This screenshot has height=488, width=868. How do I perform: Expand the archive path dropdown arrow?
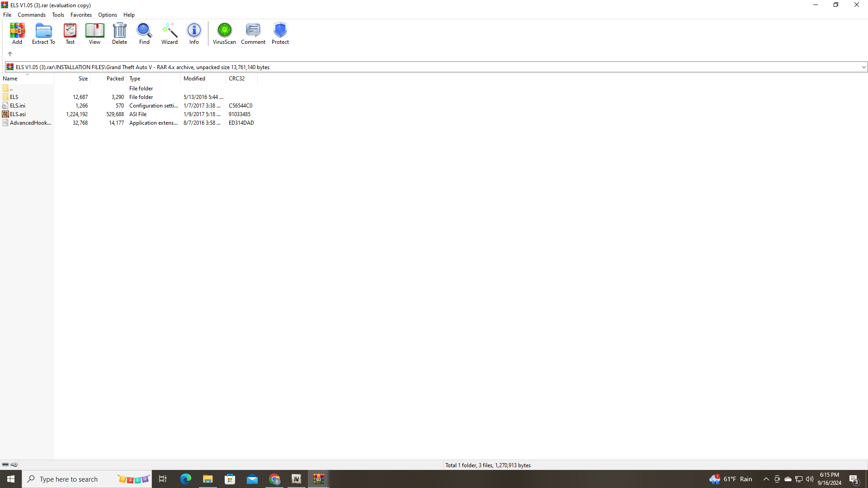click(863, 67)
